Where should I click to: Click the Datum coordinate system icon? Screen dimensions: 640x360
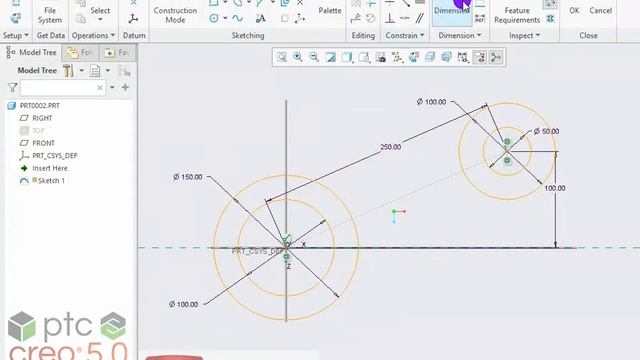133,18
